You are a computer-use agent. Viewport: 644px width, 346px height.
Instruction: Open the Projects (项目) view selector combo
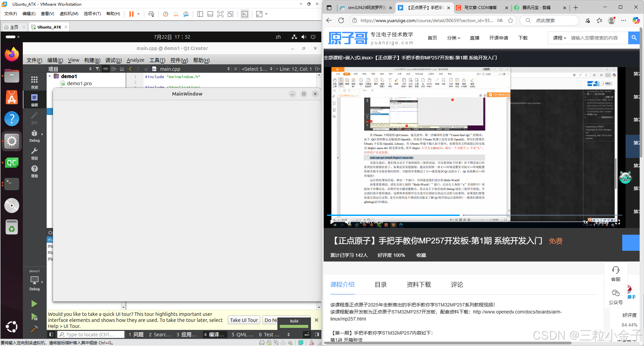point(70,69)
